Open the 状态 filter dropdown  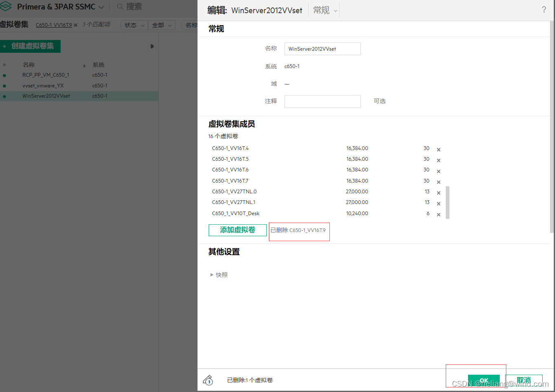click(x=134, y=25)
